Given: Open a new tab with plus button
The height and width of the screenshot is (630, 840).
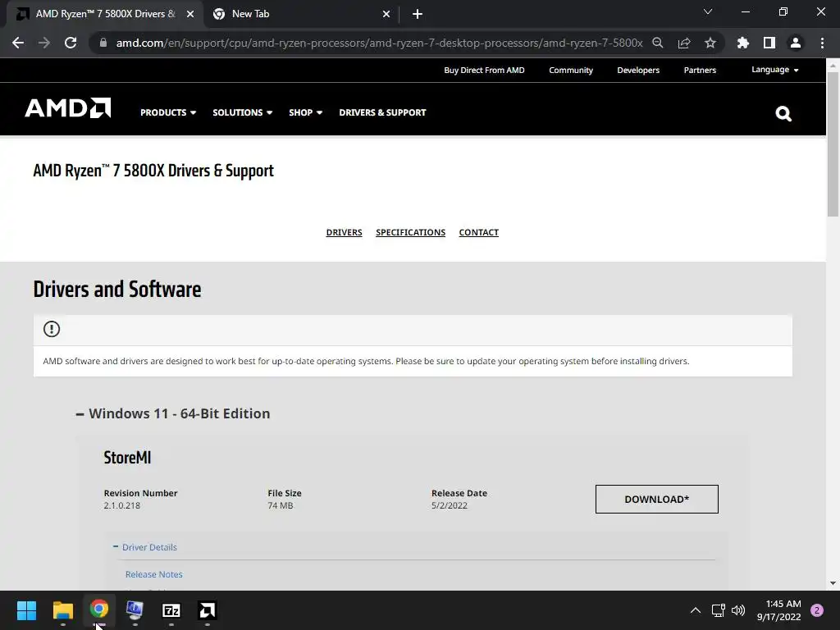Looking at the screenshot, I should click(418, 14).
